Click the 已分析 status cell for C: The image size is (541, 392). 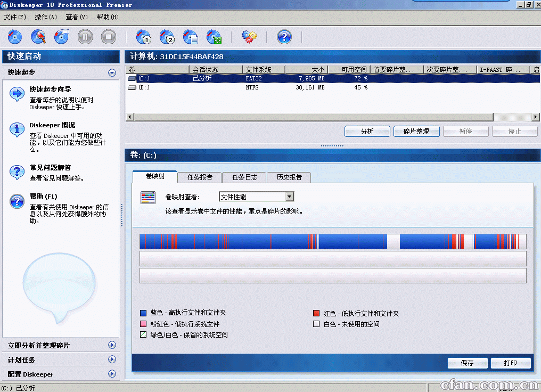point(202,79)
